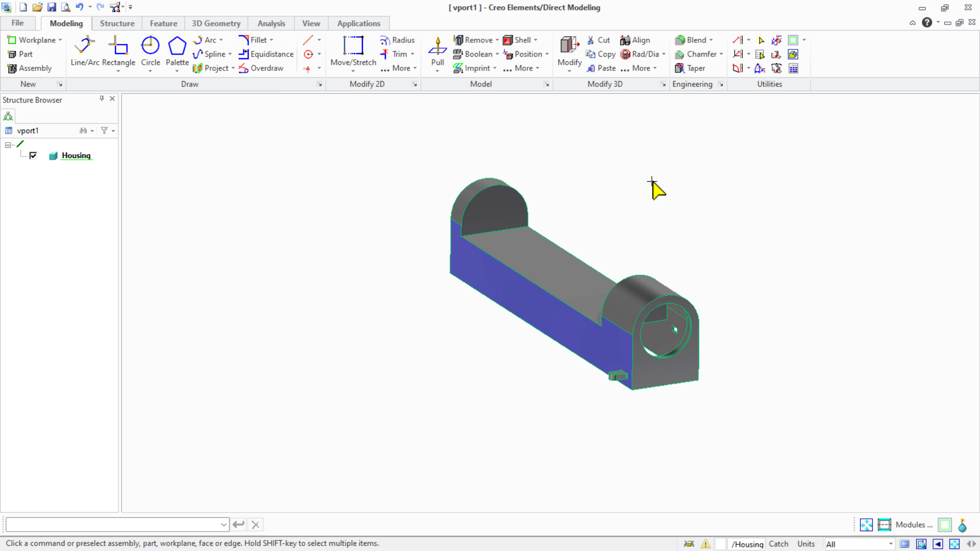Open the File menu
980x551 pixels.
[x=17, y=23]
